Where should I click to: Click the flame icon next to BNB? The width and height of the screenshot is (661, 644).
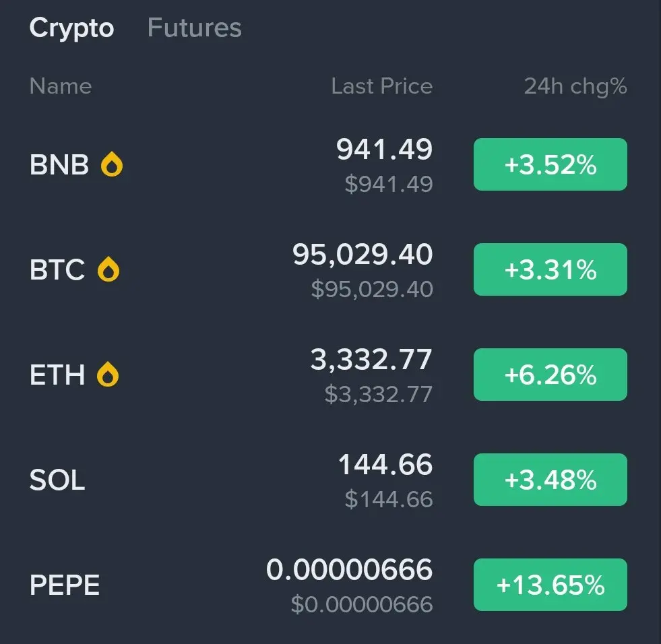[x=112, y=164]
